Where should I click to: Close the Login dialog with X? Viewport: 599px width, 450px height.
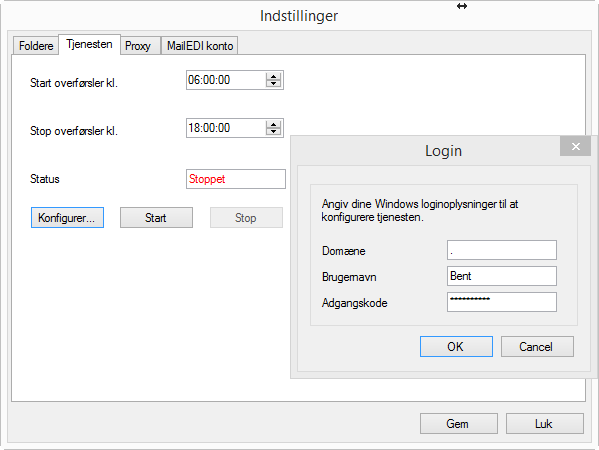click(575, 146)
